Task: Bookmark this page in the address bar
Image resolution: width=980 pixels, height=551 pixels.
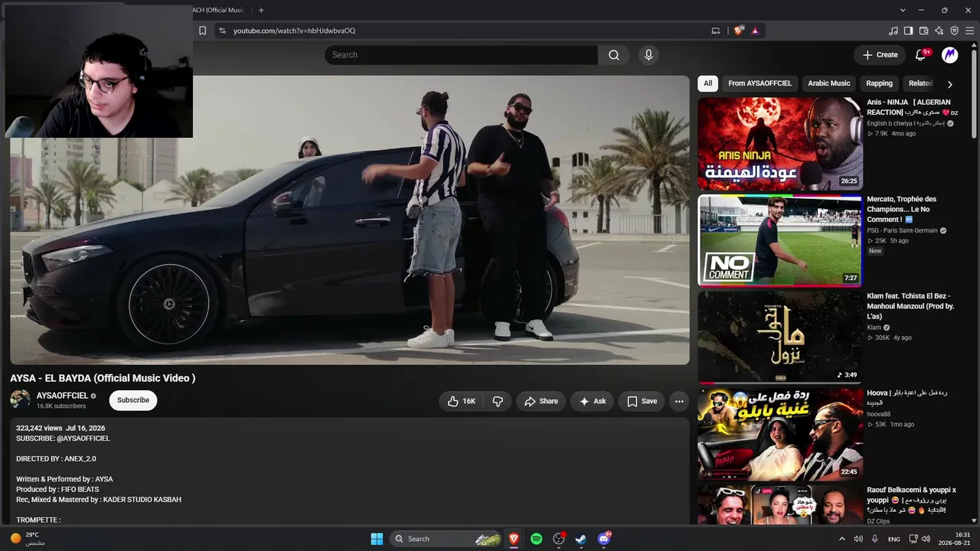Action: click(202, 31)
